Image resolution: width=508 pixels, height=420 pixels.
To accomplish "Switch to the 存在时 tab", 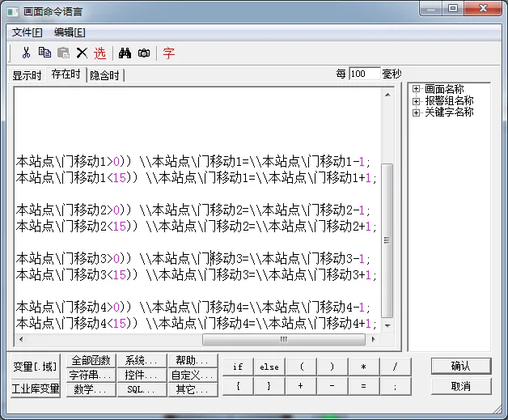I will click(66, 74).
